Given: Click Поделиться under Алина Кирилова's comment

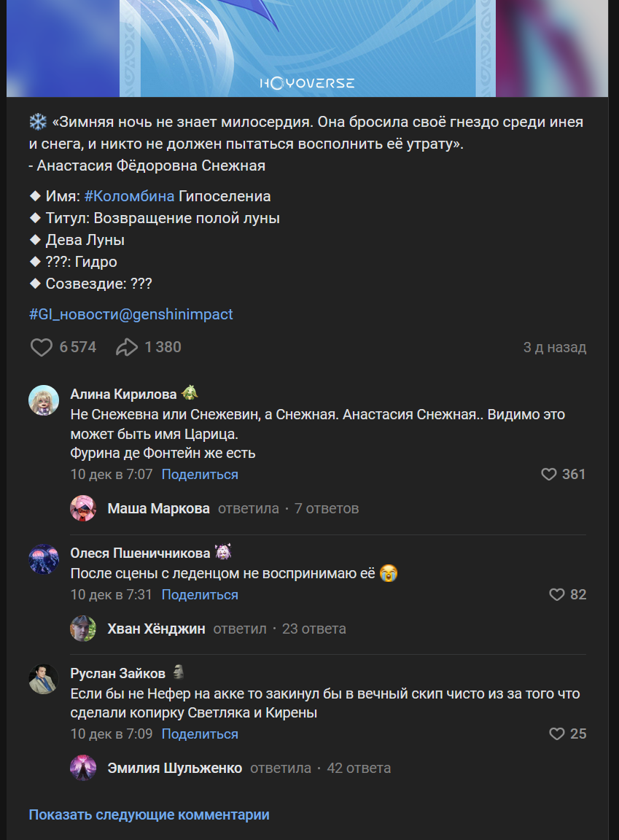Looking at the screenshot, I should coord(200,475).
